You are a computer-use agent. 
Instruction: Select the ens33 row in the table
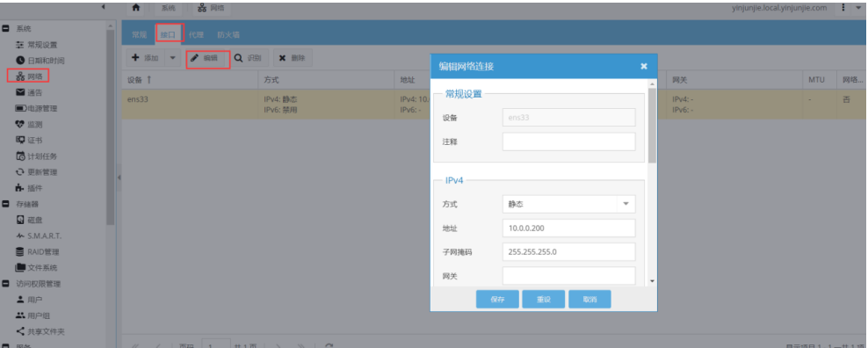pyautogui.click(x=493, y=105)
